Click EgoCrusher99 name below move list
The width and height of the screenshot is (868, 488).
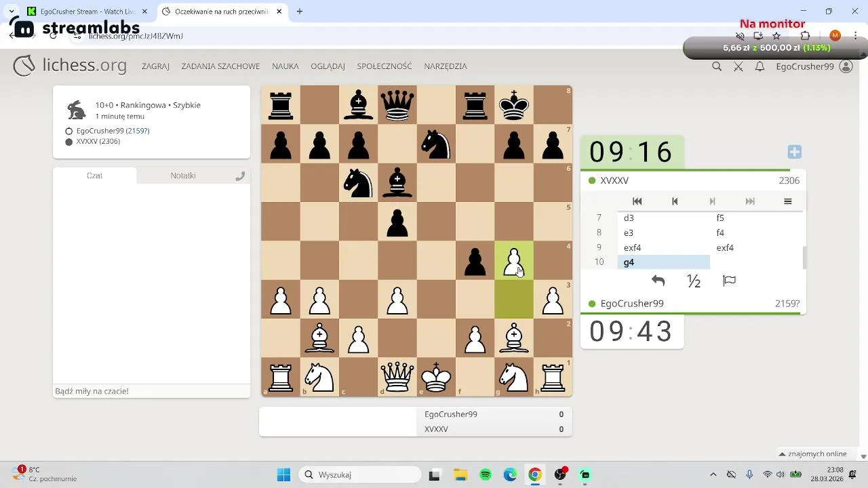[x=632, y=304]
